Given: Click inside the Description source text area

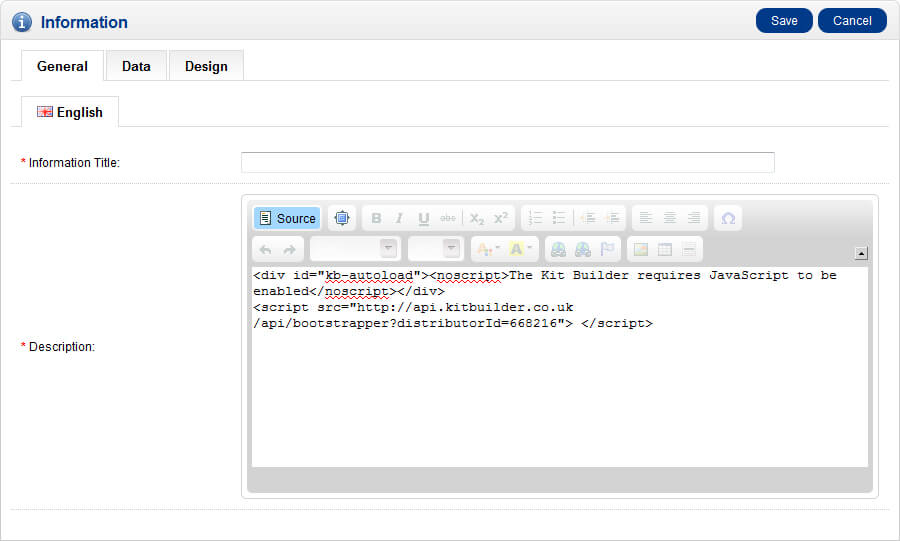Looking at the screenshot, I should coord(560,367).
